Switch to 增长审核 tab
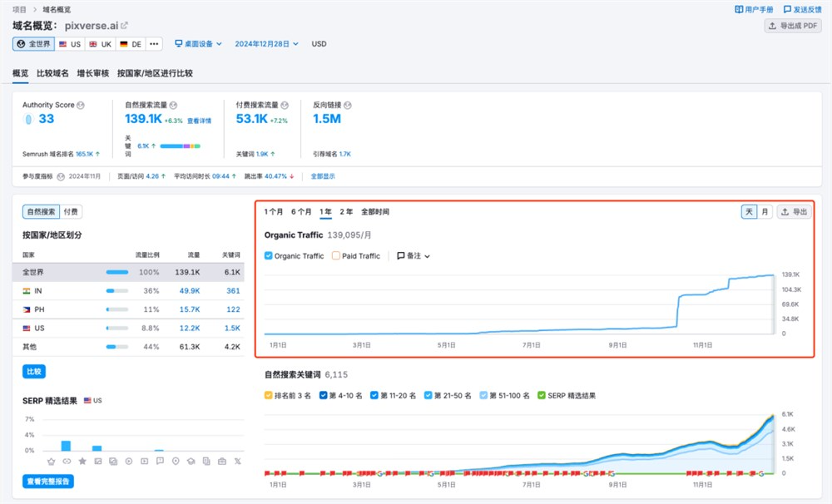 pyautogui.click(x=93, y=73)
